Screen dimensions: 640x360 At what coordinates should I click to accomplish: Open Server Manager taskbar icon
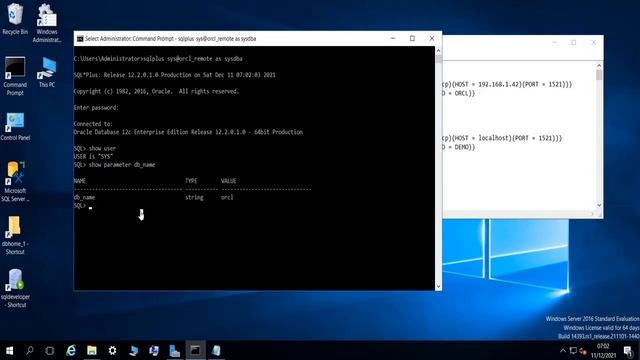point(175,351)
